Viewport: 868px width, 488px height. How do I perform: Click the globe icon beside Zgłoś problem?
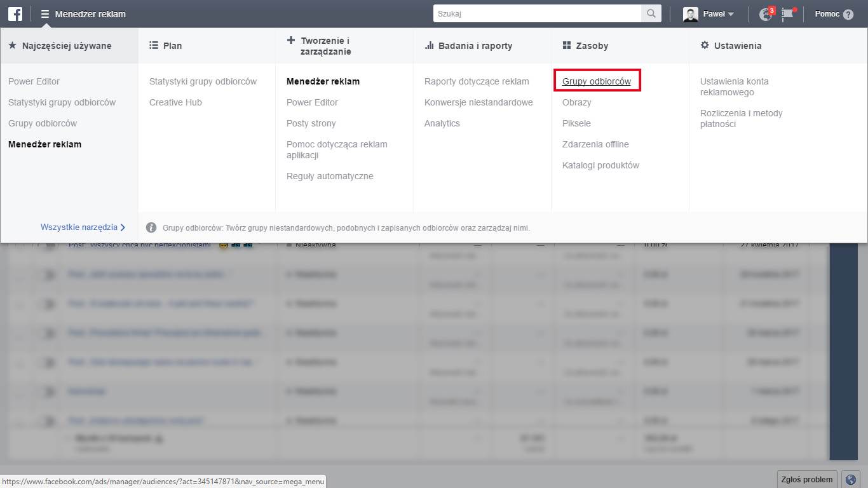[x=850, y=480]
